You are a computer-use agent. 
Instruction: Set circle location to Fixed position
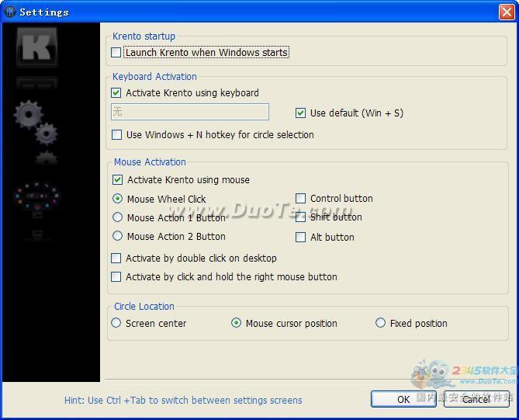380,324
